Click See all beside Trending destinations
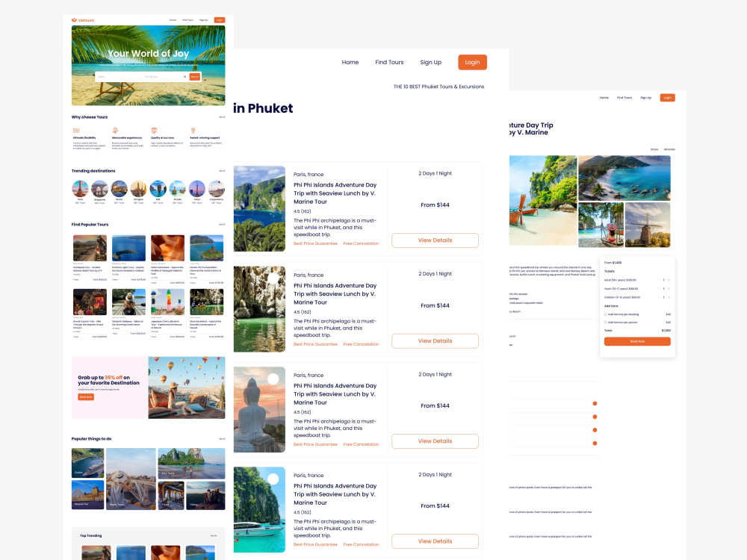This screenshot has width=747, height=560. pyautogui.click(x=222, y=171)
